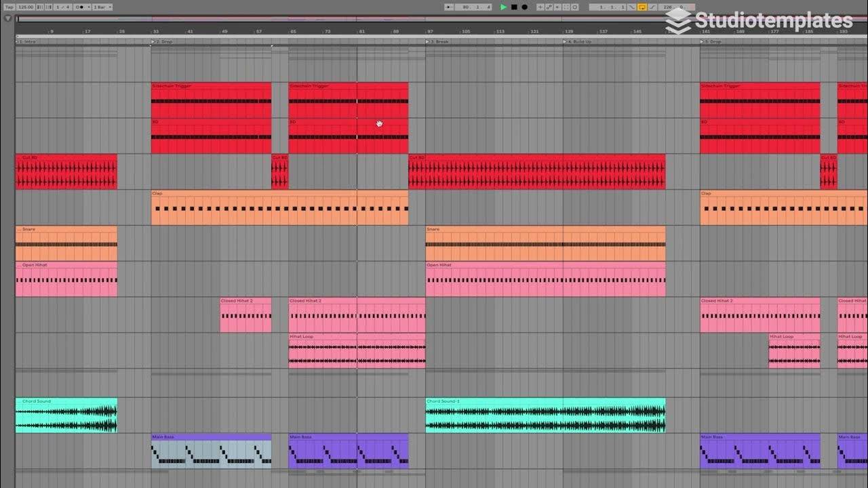This screenshot has width=868, height=488.
Task: Toggle the Punch-Out switch
Action: [652, 7]
